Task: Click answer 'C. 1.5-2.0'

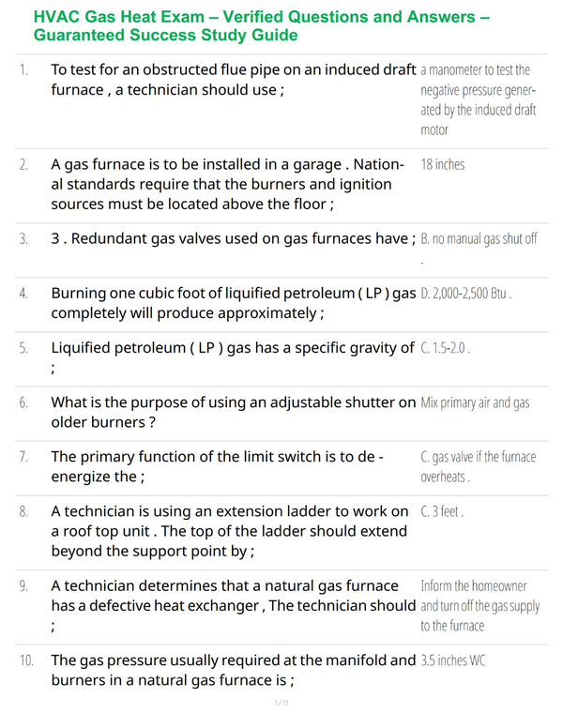Action: pos(445,348)
